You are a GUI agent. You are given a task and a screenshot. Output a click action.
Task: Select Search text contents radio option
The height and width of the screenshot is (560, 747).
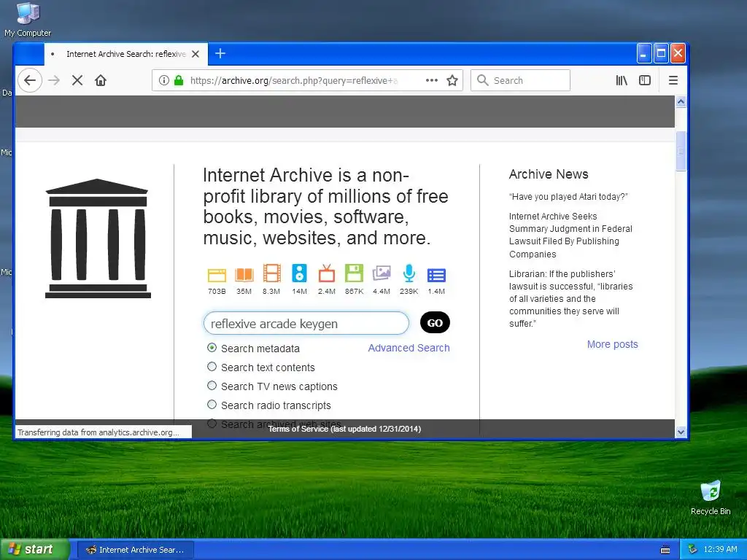[x=212, y=367]
